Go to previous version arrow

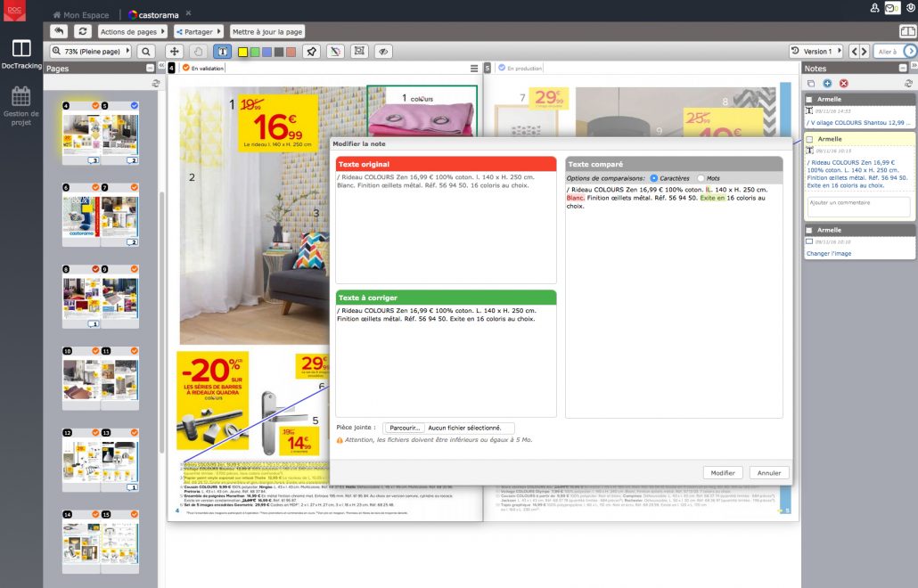854,52
